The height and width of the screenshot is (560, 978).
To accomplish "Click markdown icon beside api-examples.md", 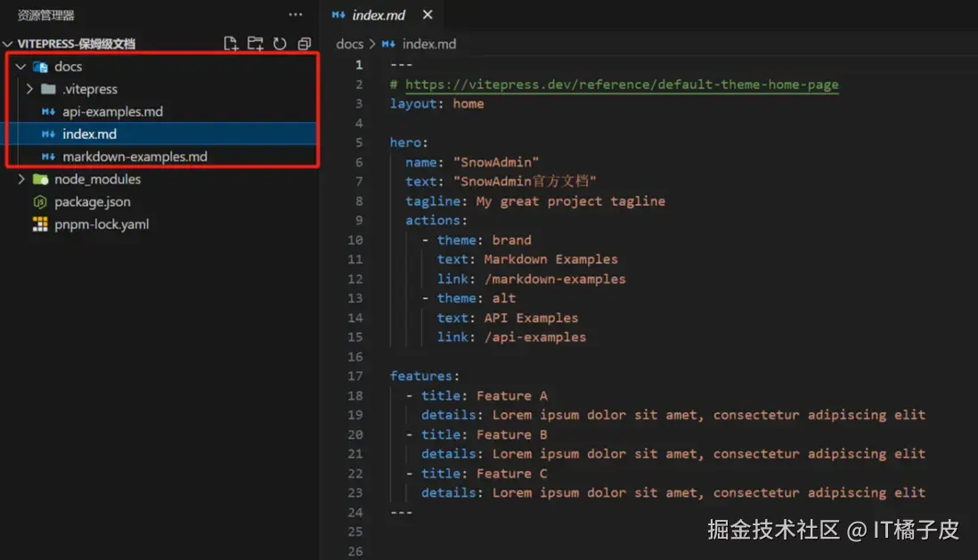I will pyautogui.click(x=48, y=111).
